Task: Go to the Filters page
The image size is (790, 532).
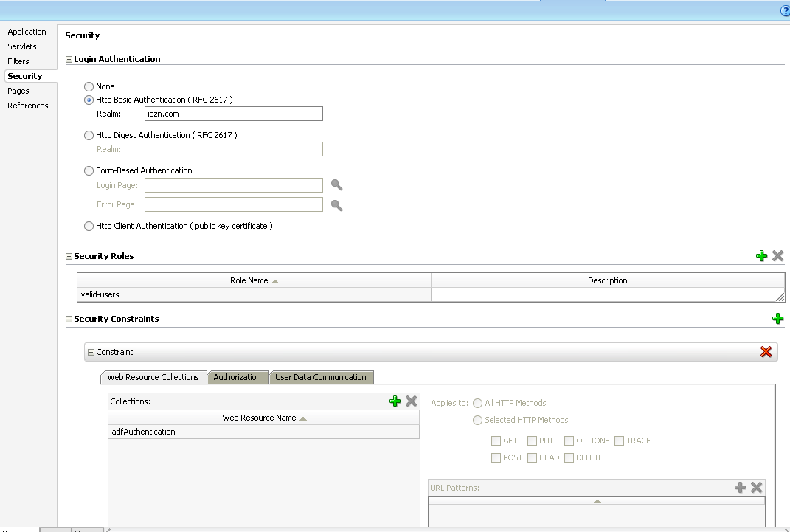Action: click(x=18, y=61)
